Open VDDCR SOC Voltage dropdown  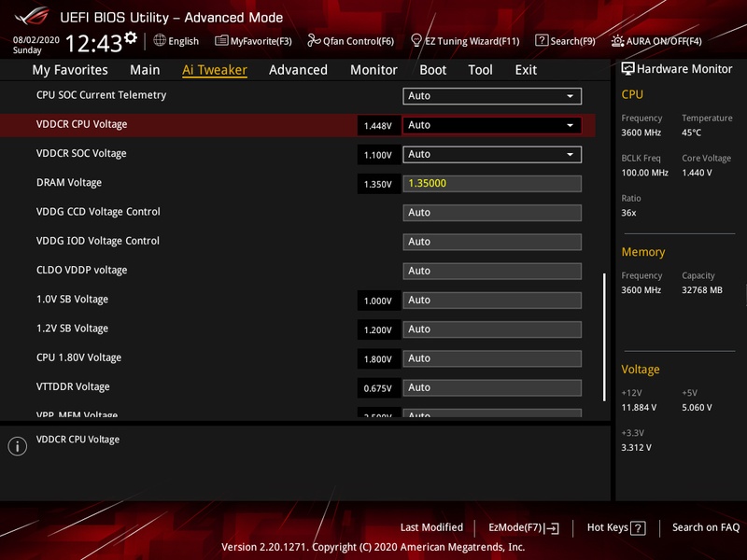click(492, 154)
